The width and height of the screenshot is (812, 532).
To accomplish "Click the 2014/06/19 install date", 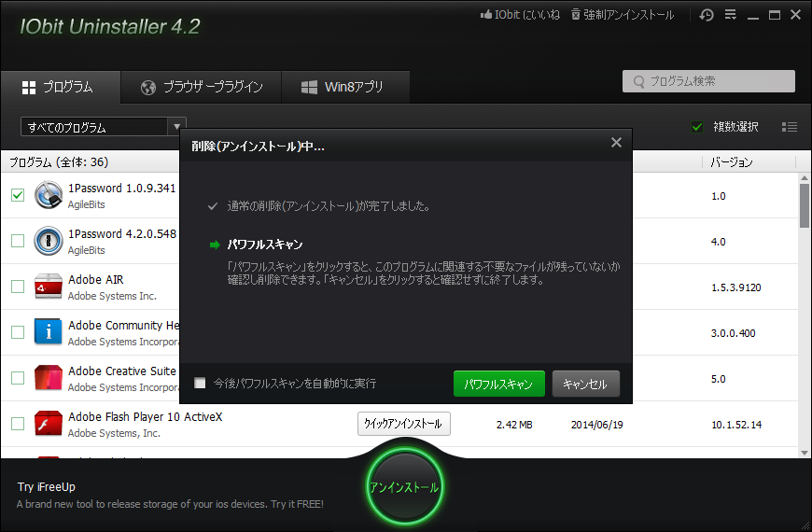I will (597, 425).
